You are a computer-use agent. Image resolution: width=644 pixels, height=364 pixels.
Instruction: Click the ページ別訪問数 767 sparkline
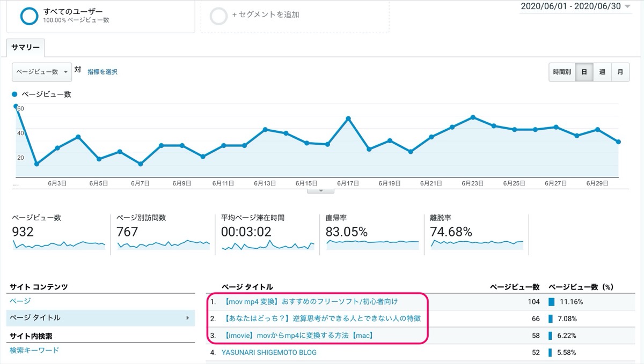[x=163, y=244]
